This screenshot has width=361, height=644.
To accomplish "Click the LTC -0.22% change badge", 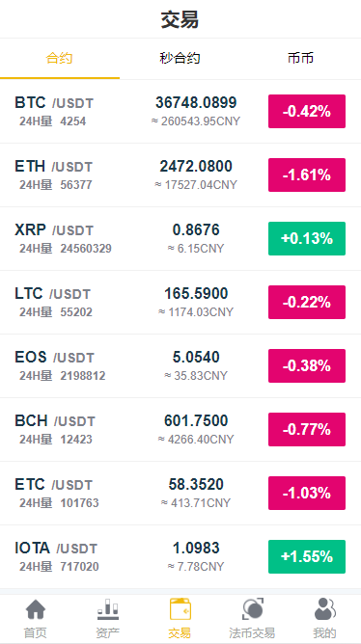I will 307,303.
